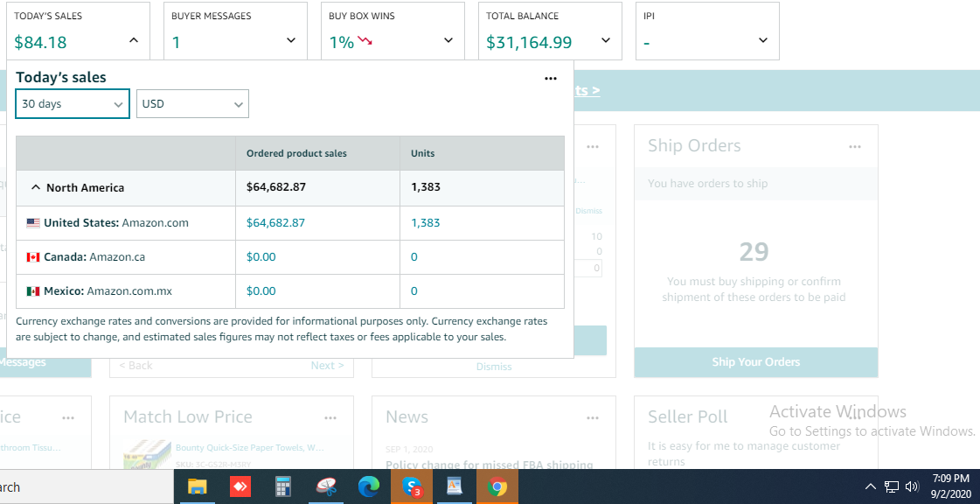This screenshot has height=504, width=980.
Task: Launch the Calculator app in taskbar
Action: pos(283,486)
